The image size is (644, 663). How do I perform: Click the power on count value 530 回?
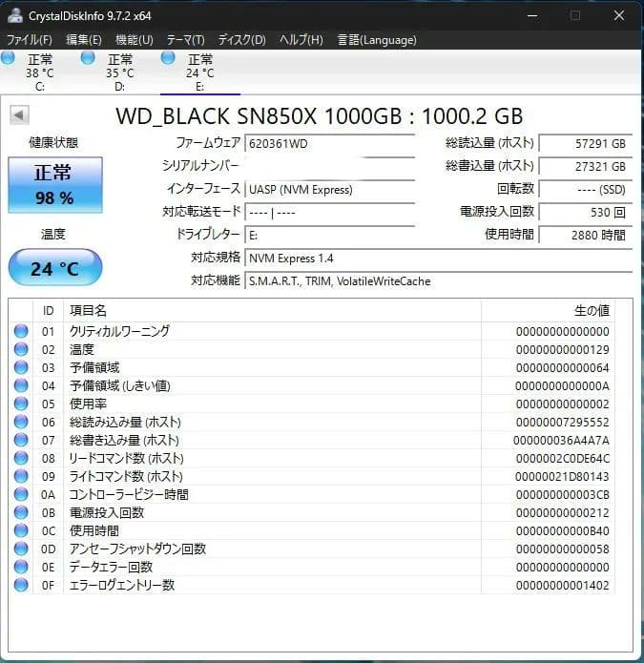pos(585,213)
